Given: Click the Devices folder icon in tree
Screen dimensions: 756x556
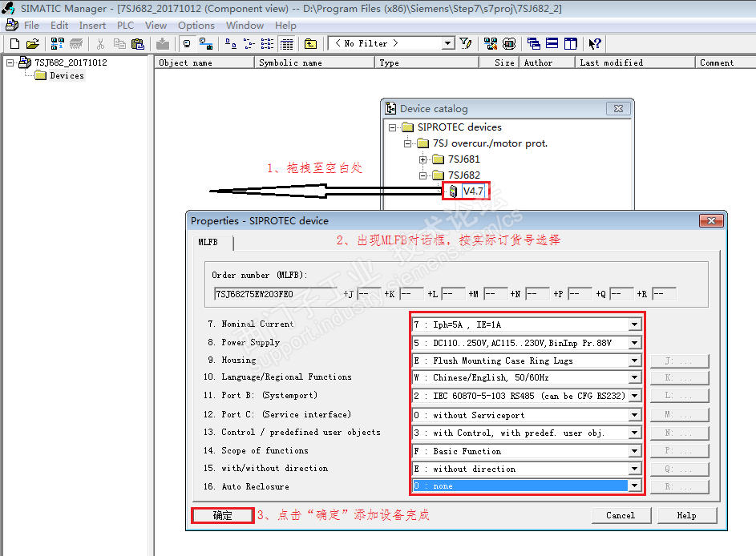Looking at the screenshot, I should tap(41, 75).
